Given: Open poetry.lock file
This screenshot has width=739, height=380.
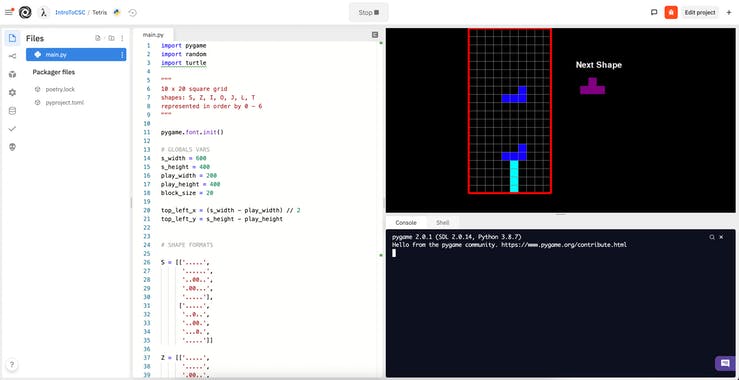Looking at the screenshot, I should pyautogui.click(x=60, y=89).
